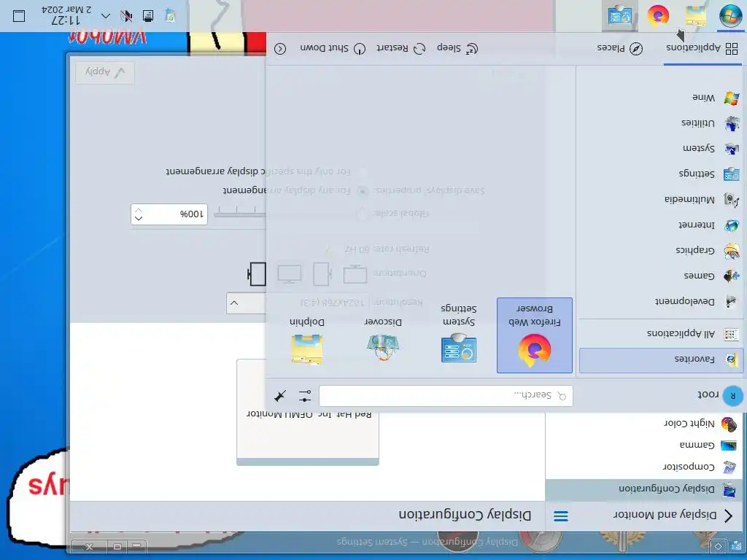Open the clock showing 11:27
747x560 pixels.
tap(66, 15)
